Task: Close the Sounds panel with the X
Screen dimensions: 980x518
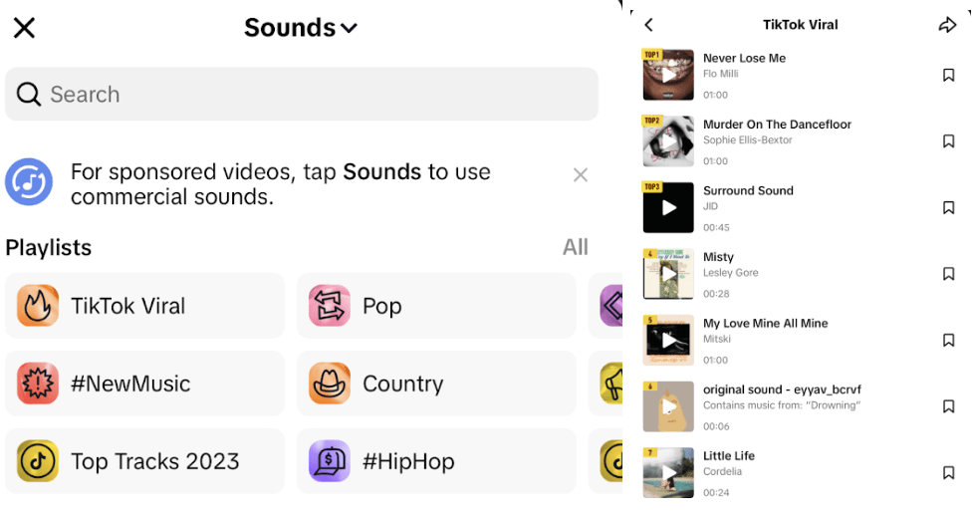Action: point(24,28)
